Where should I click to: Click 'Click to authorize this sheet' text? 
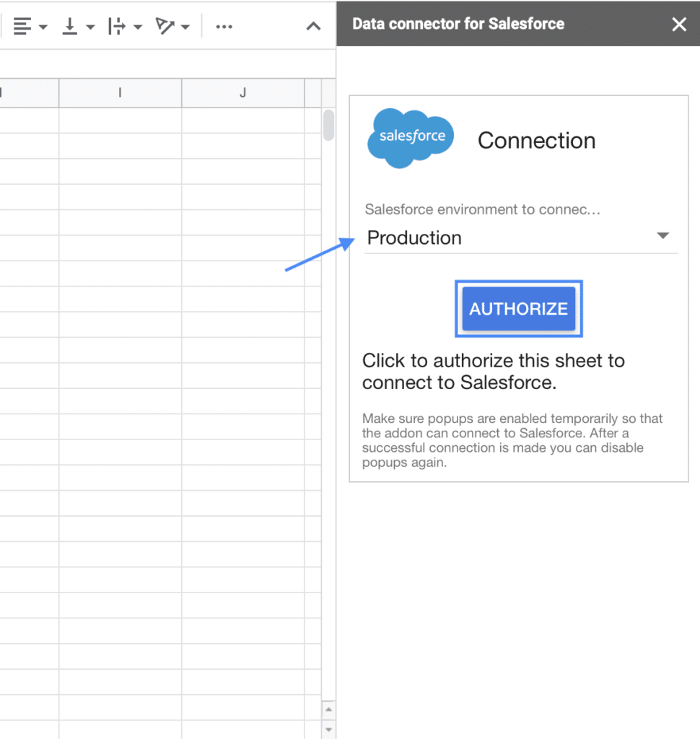[x=494, y=372]
